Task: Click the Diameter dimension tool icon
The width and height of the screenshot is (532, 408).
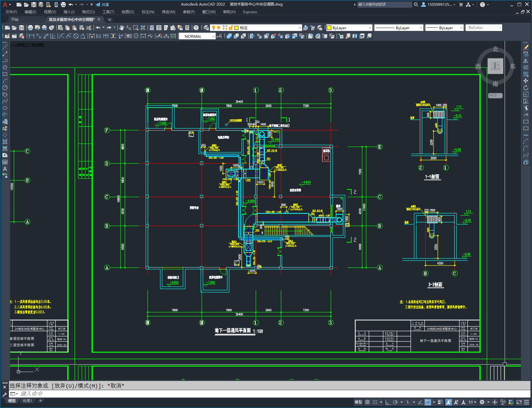Action: [x=76, y=36]
